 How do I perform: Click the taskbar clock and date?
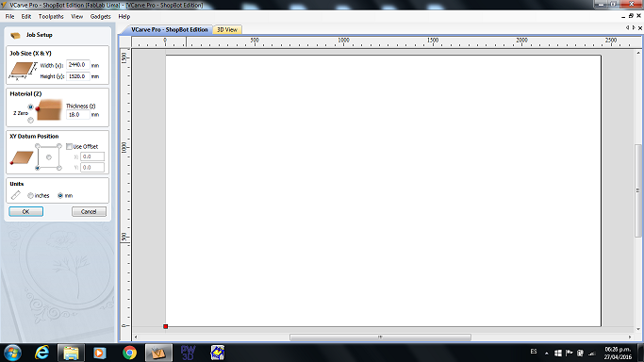(618, 353)
